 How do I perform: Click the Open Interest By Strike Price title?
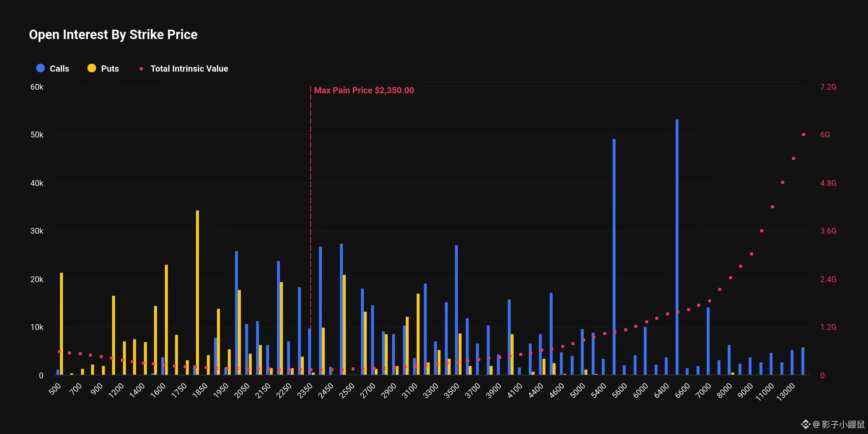113,35
